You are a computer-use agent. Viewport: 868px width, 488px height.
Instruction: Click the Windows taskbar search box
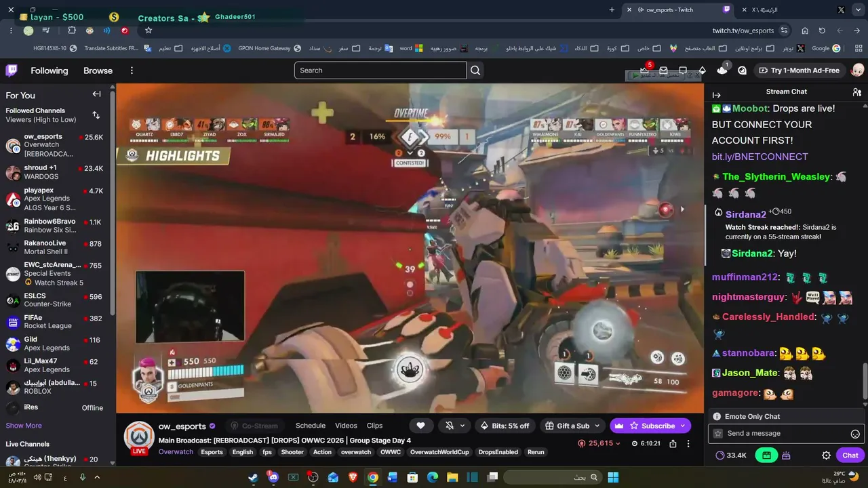click(x=553, y=477)
